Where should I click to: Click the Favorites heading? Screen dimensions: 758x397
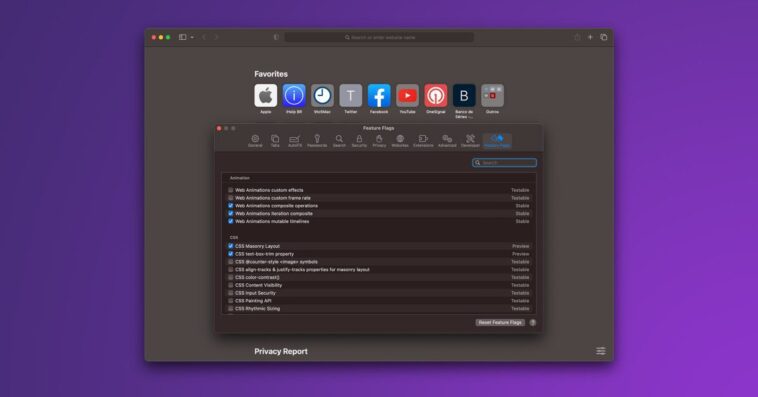click(271, 74)
